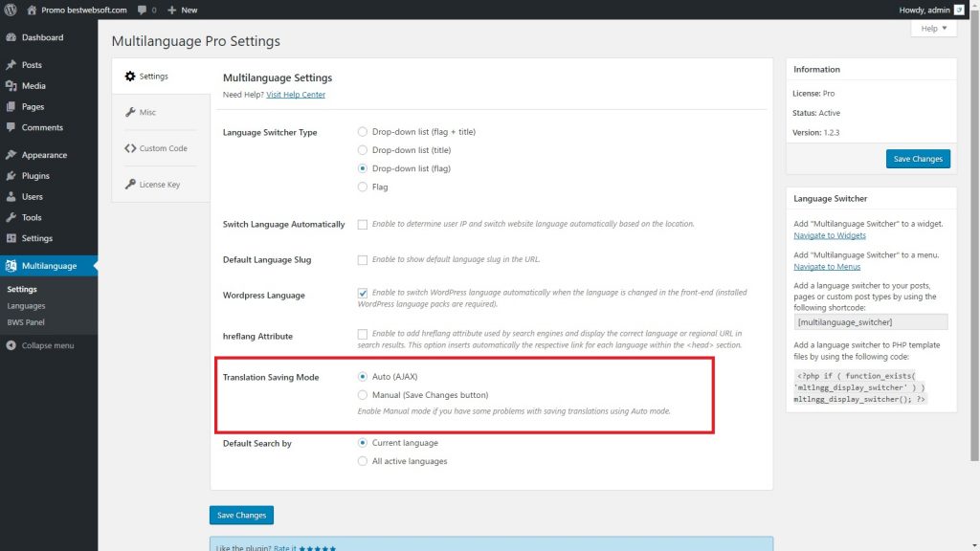
Task: Select All active languages search option
Action: pyautogui.click(x=363, y=461)
